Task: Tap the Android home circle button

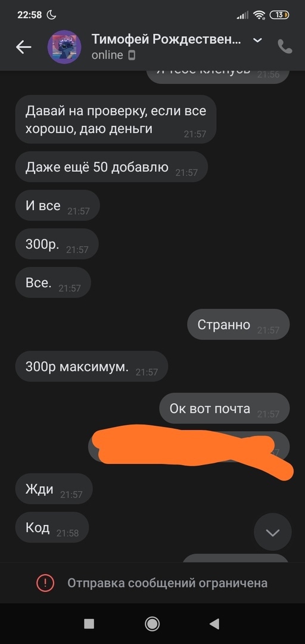Action: 152,624
